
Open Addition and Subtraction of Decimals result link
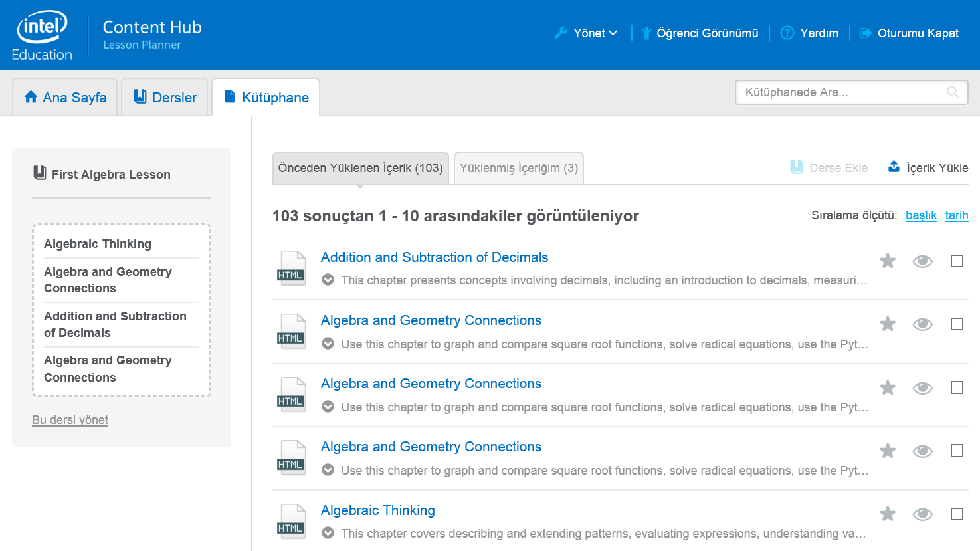(x=435, y=257)
